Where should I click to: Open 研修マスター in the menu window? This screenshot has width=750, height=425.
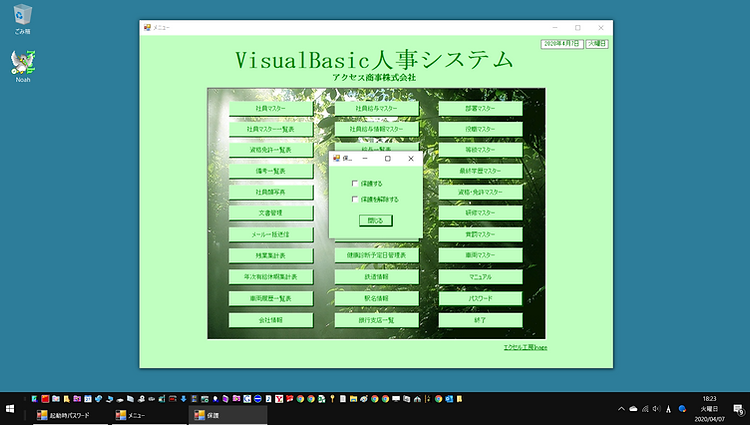[x=480, y=213]
